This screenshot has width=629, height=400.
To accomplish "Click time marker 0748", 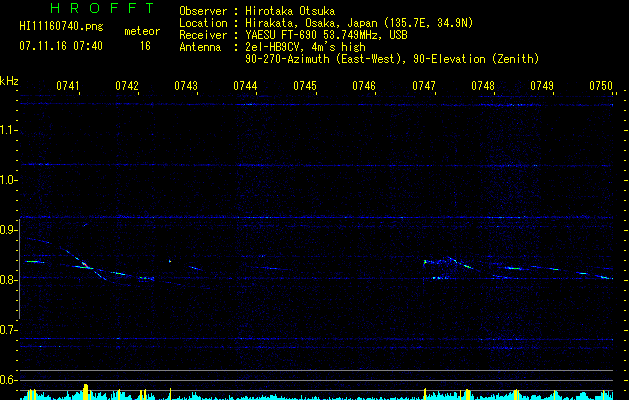I will coord(483,86).
